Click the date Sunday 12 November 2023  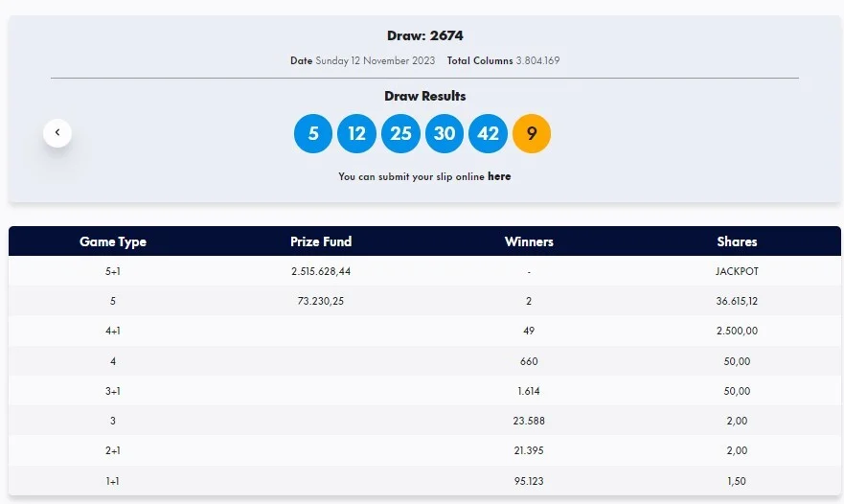[x=376, y=61]
